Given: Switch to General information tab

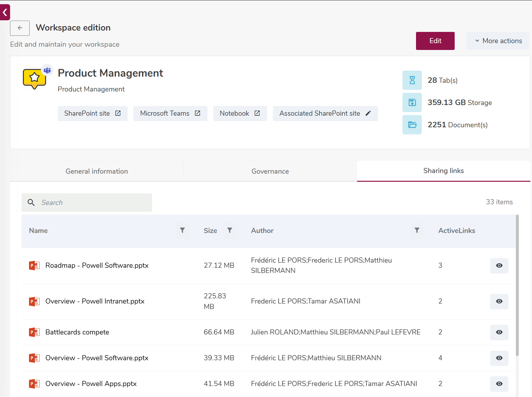Looking at the screenshot, I should pos(97,171).
